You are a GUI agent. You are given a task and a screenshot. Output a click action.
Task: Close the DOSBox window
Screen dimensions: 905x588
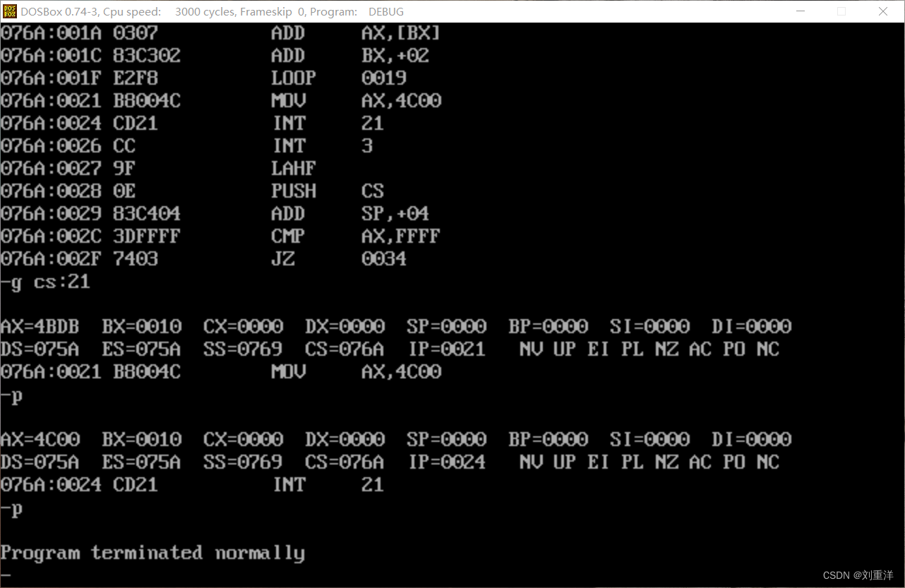pyautogui.click(x=883, y=11)
